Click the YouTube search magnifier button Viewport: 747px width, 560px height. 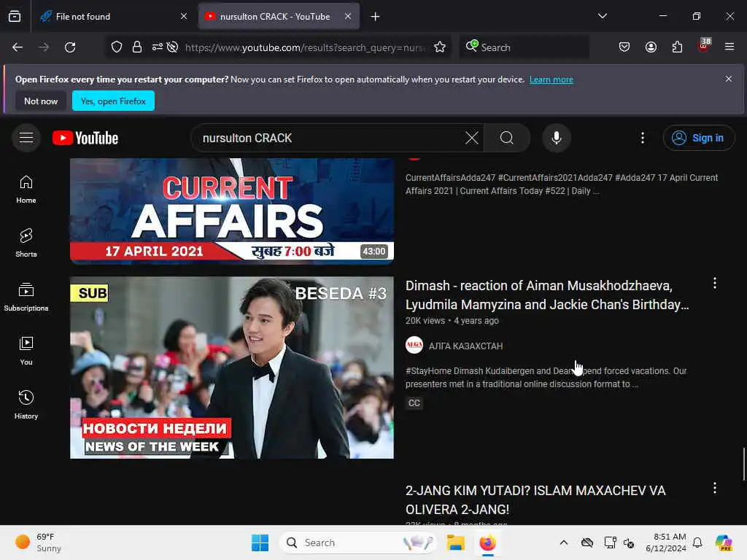point(507,138)
